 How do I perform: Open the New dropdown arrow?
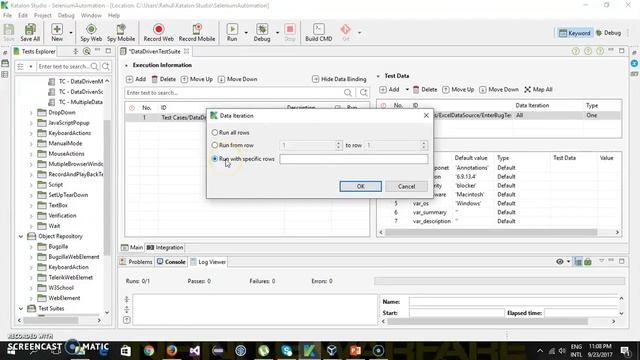[71, 33]
